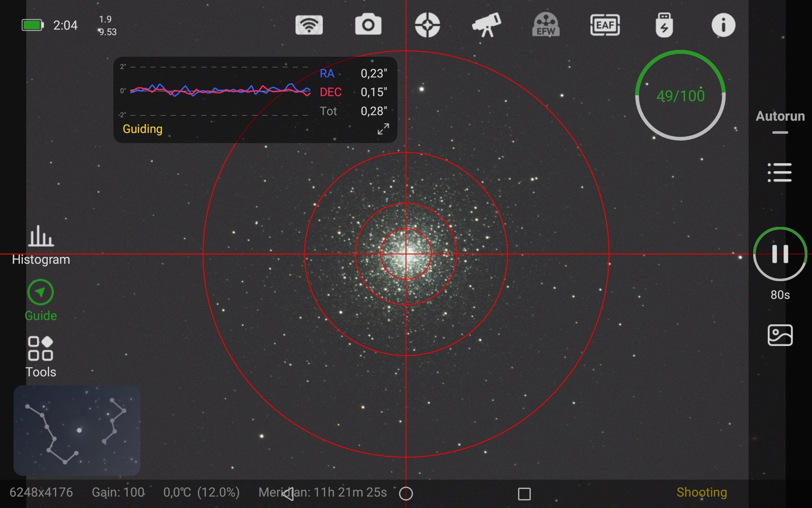The width and height of the screenshot is (812, 508).
Task: Open the Autorun mode selector
Action: tap(780, 121)
